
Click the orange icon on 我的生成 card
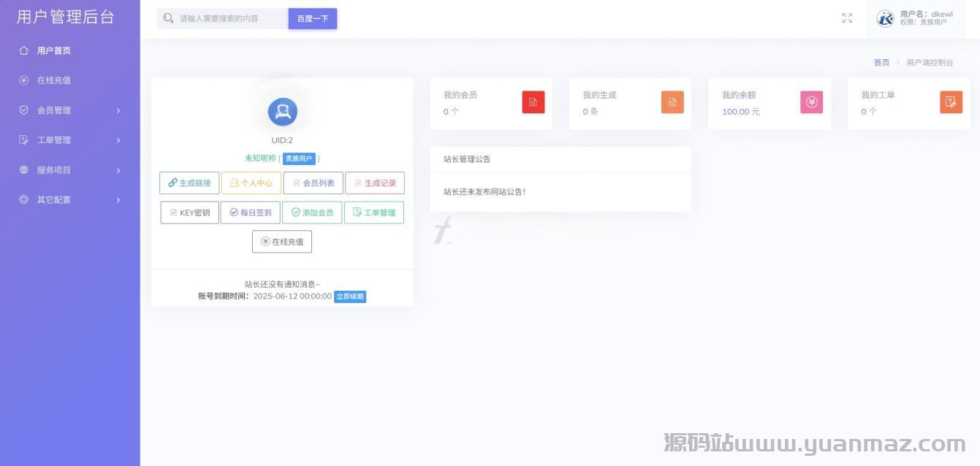click(672, 102)
